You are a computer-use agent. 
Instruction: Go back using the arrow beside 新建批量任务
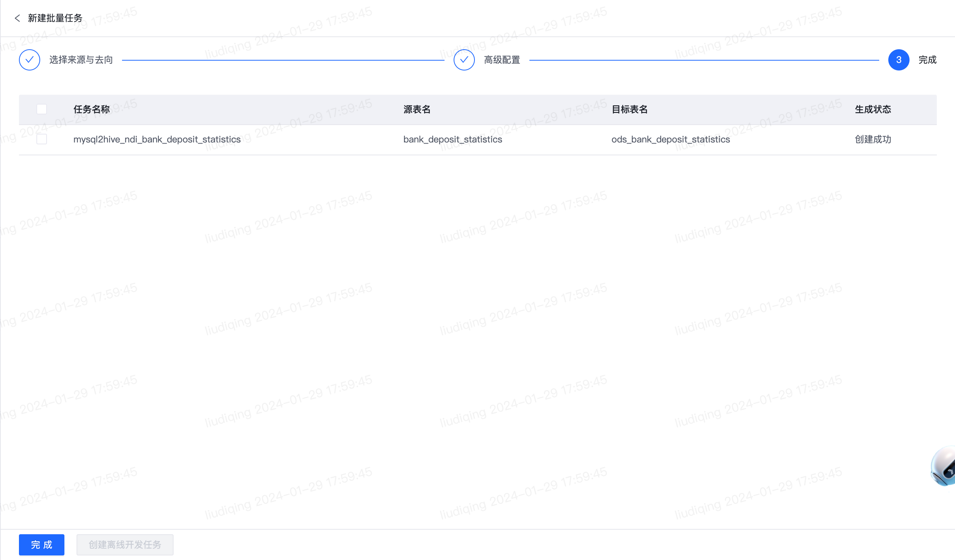[17, 18]
